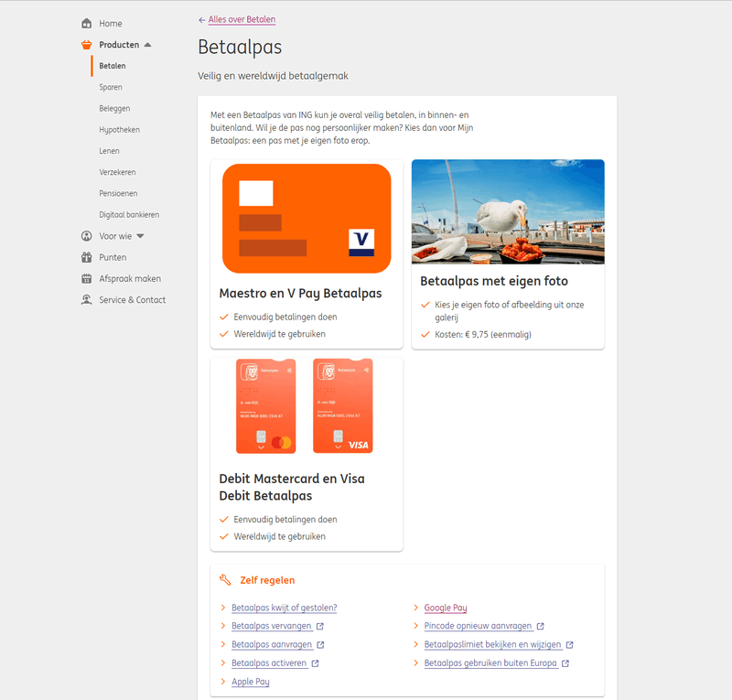Open Pincode opnieuw aanvragen link
Image resolution: width=732 pixels, height=700 pixels.
tap(478, 626)
